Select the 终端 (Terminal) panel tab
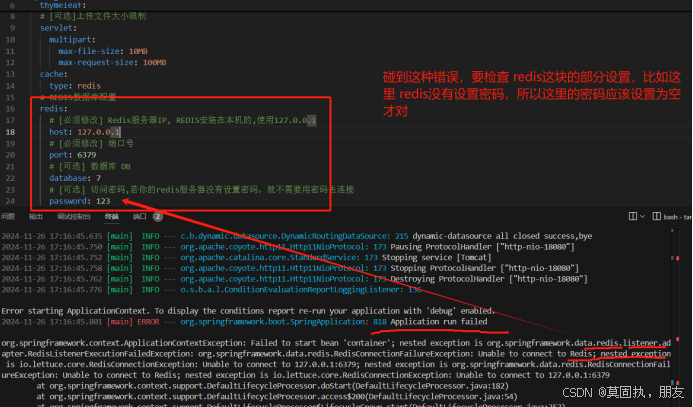693x407 pixels. (x=111, y=217)
